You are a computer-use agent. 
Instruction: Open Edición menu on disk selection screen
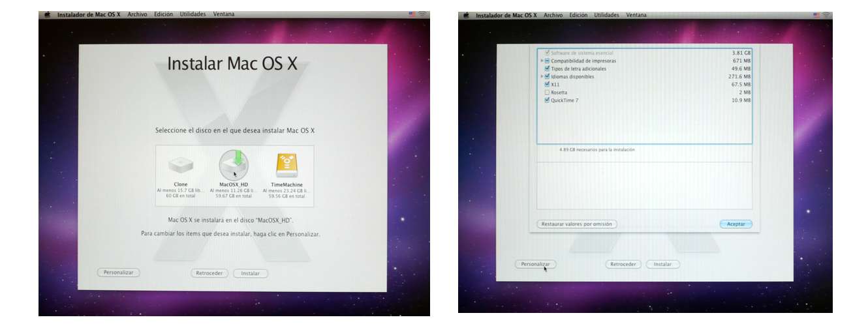click(x=163, y=14)
